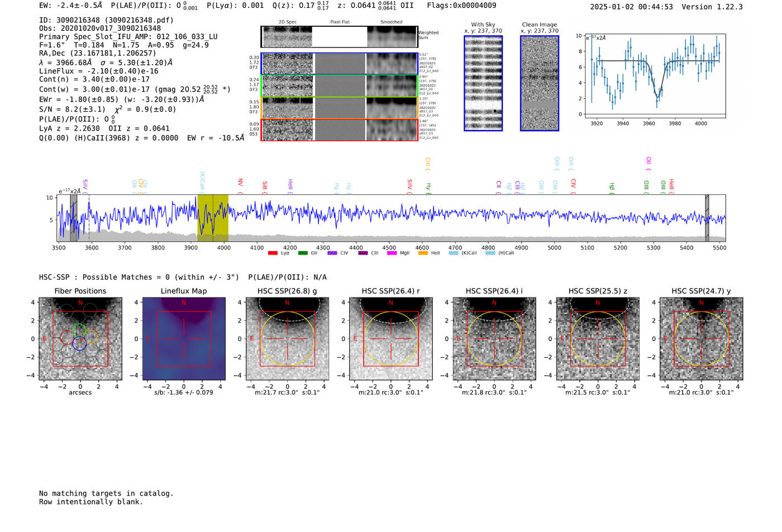
Task: Click the ID: 3090216348 line
Action: pyautogui.click(x=106, y=20)
